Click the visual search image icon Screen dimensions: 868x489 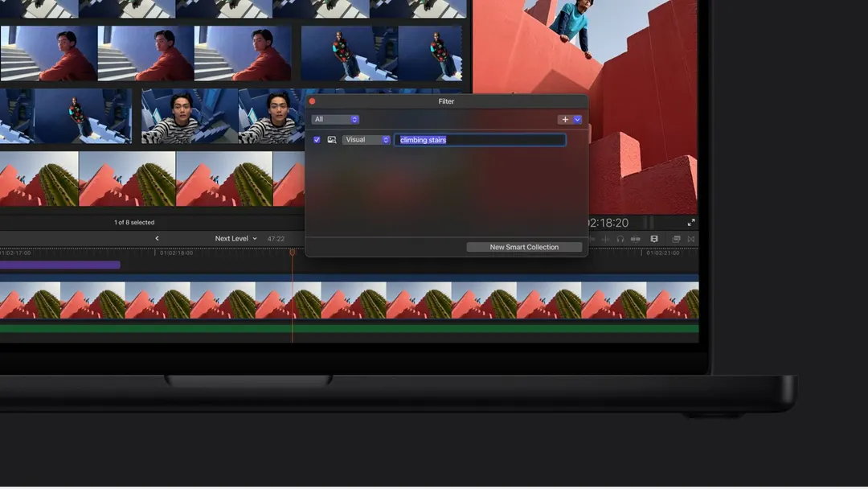332,140
